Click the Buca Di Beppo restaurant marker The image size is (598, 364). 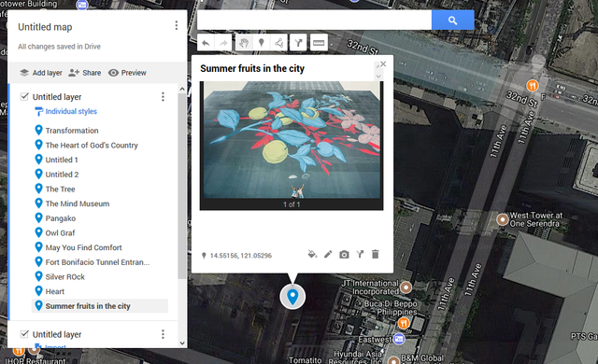pos(404,324)
